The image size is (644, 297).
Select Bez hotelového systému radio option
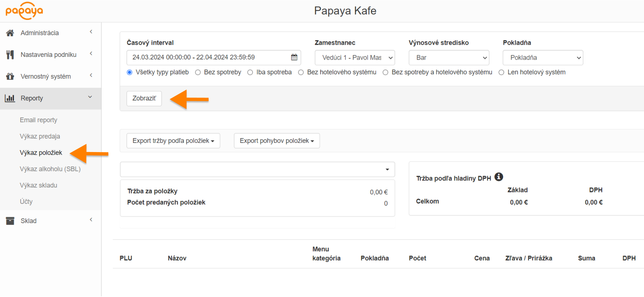pyautogui.click(x=301, y=72)
